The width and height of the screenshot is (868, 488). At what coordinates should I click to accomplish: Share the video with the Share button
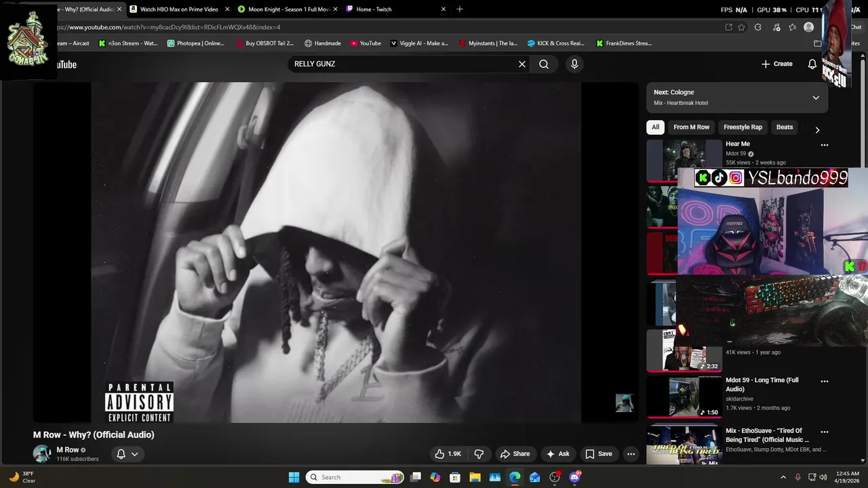(x=515, y=454)
